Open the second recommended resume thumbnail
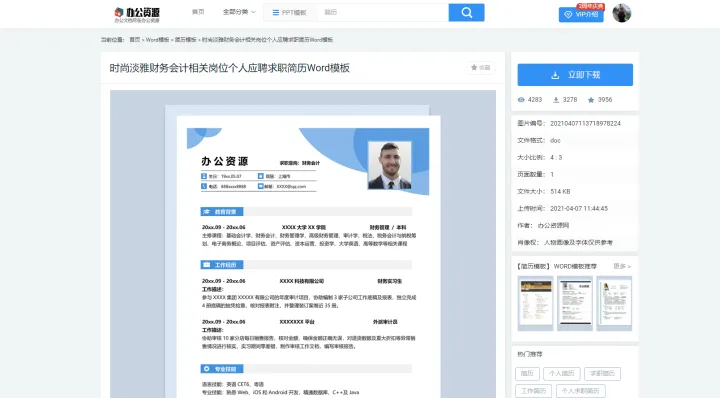Image resolution: width=720 pixels, height=398 pixels. [575, 303]
